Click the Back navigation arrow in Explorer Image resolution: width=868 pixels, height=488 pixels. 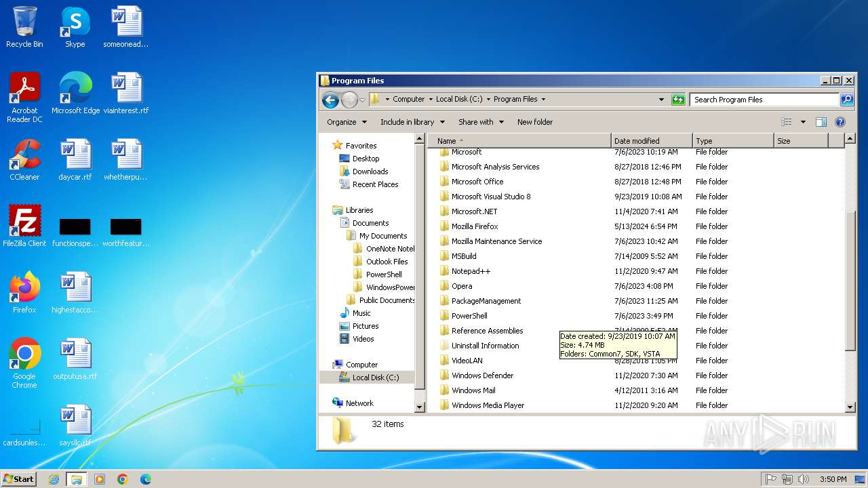point(330,100)
